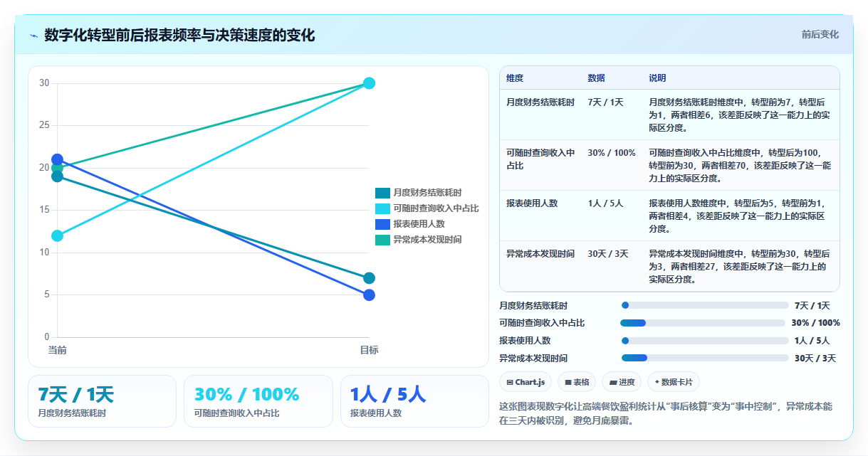Click table cell 1人 / 5人
The height and width of the screenshot is (456, 868).
605,203
